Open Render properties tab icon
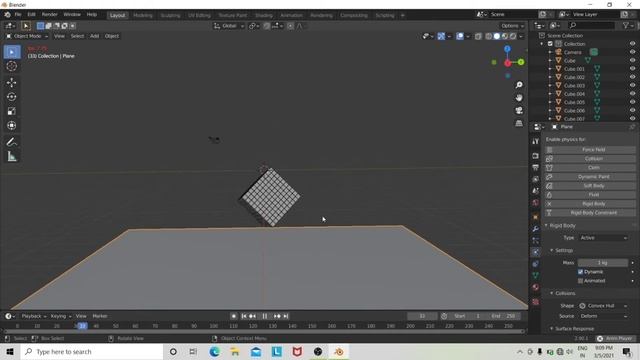 tap(536, 156)
